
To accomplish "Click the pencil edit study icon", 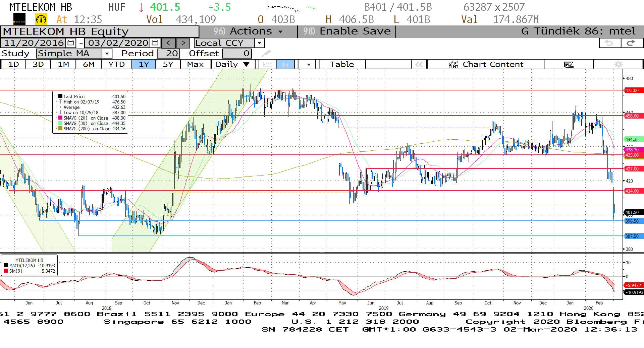I will pos(266,54).
